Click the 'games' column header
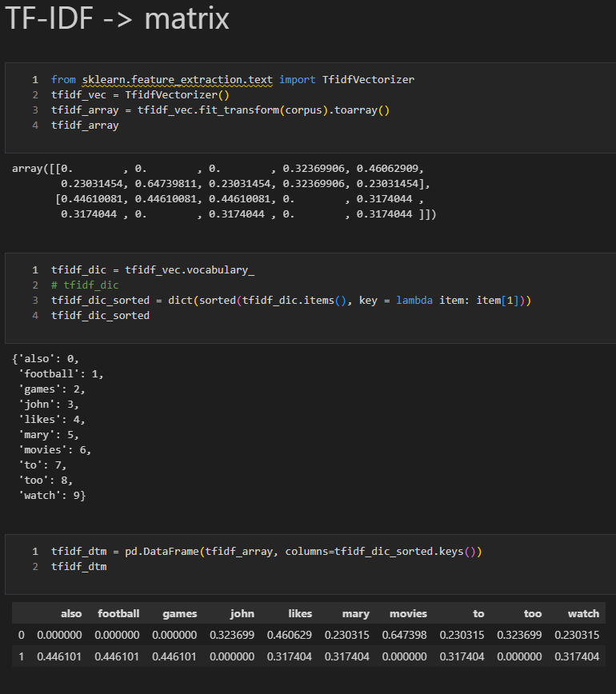The height and width of the screenshot is (694, 616). coord(179,614)
